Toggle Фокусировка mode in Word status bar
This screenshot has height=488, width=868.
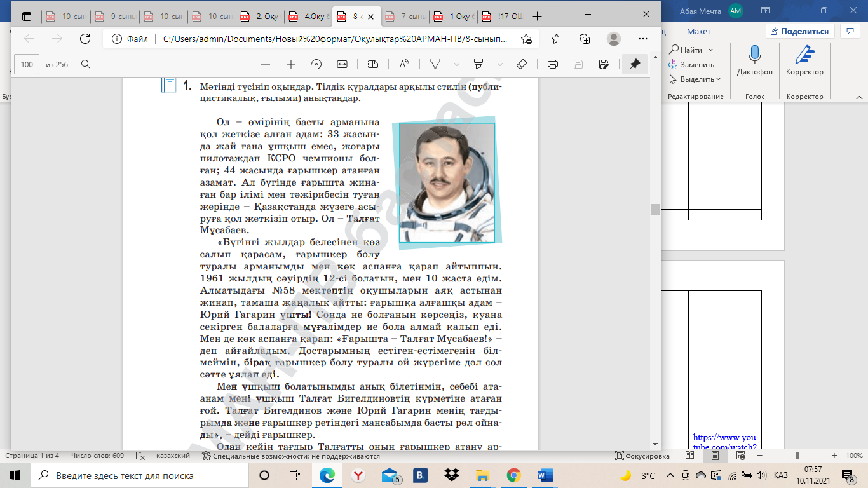[642, 456]
